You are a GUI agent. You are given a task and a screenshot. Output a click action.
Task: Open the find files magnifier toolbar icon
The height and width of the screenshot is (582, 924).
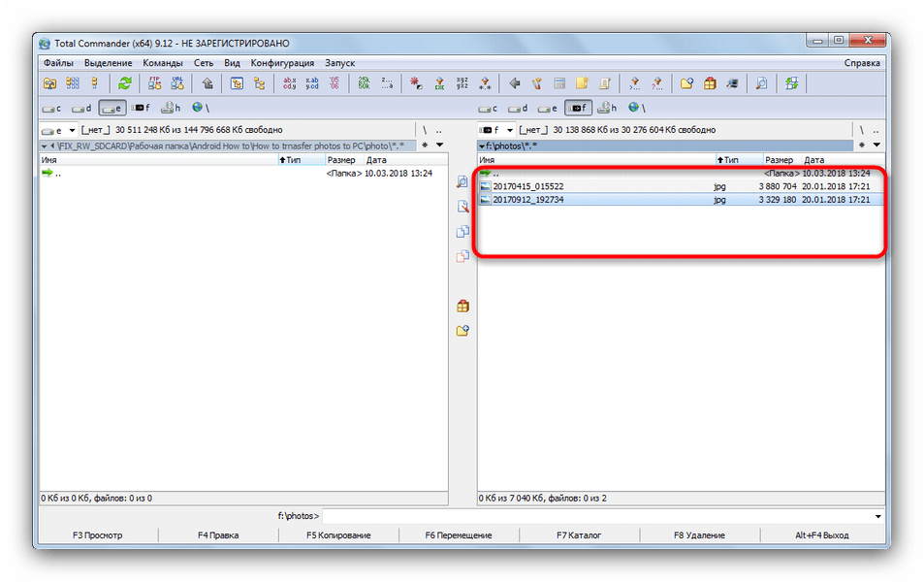761,83
